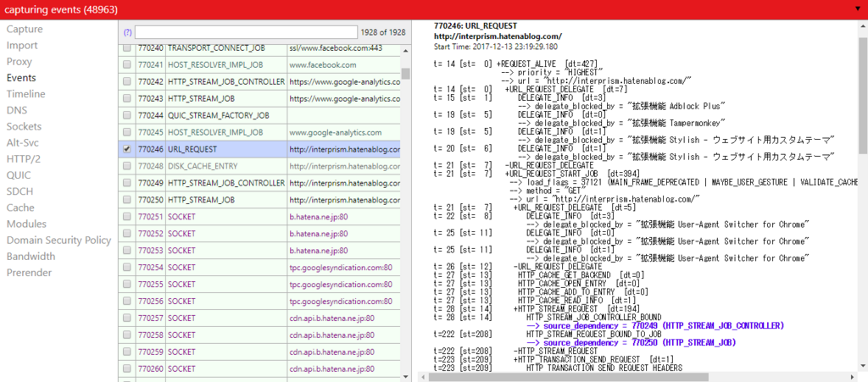
Task: Click the www.facebook.com description cell
Action: tap(344, 65)
